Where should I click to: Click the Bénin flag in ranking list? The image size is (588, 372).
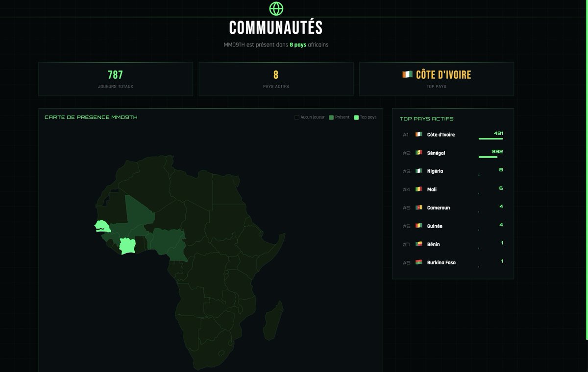click(418, 244)
